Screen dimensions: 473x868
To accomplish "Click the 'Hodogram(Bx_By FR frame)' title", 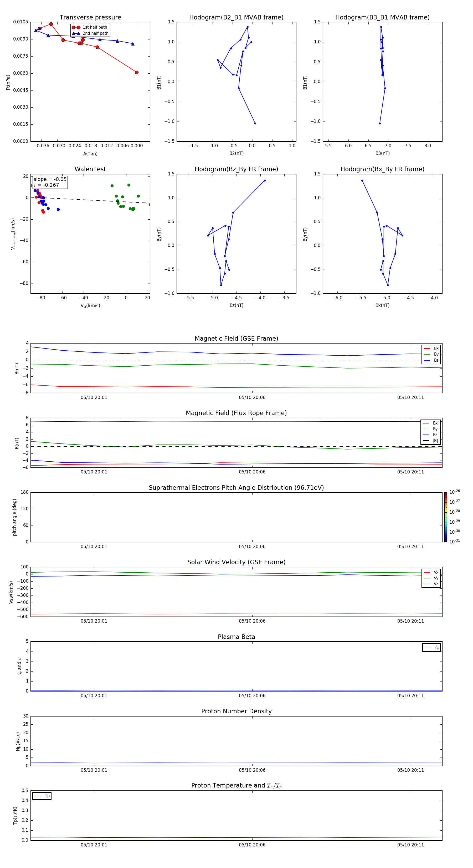I will pyautogui.click(x=382, y=169).
